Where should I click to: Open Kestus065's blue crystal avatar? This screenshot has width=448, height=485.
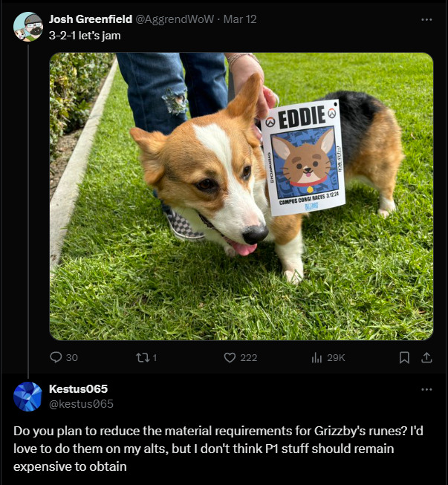coord(27,396)
